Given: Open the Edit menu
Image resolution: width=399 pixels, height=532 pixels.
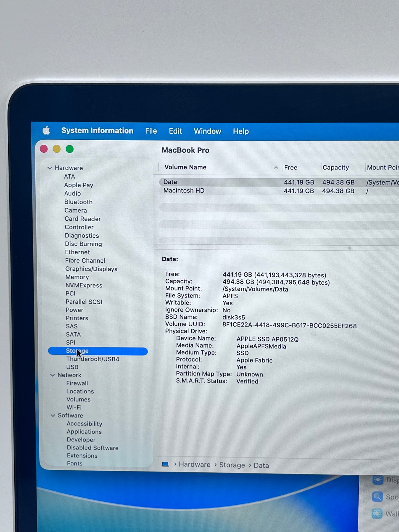Looking at the screenshot, I should [x=175, y=131].
